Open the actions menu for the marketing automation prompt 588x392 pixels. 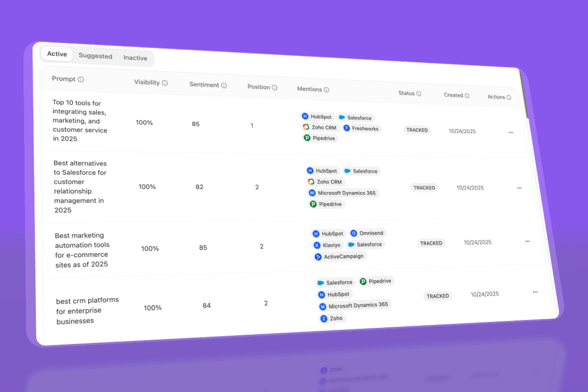528,241
